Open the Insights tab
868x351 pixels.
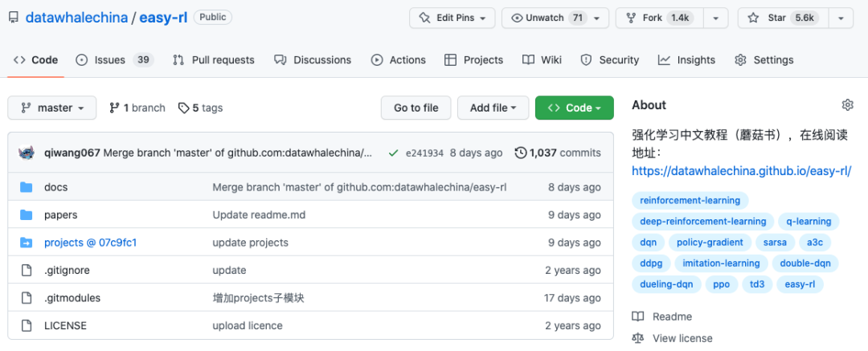point(686,59)
